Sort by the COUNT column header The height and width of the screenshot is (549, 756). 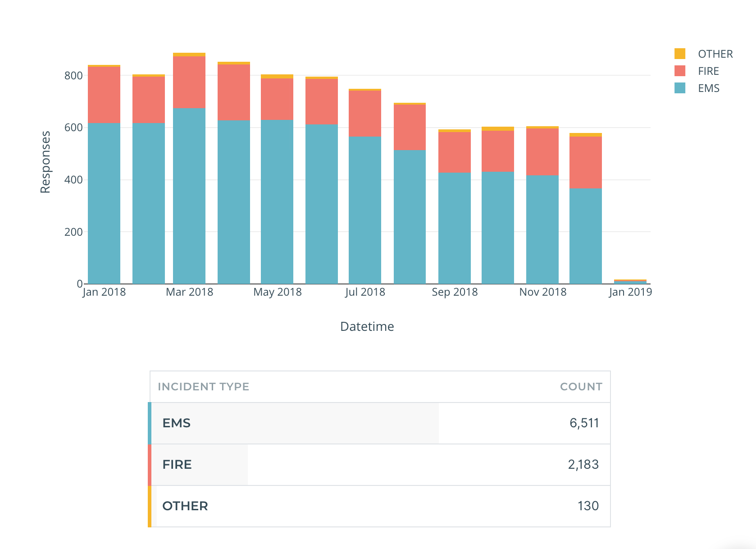click(x=581, y=387)
